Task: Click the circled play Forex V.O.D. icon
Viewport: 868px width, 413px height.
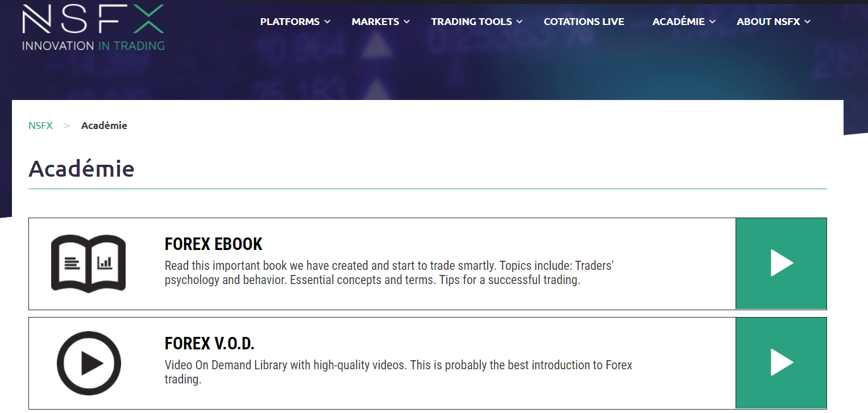Action: click(x=89, y=363)
